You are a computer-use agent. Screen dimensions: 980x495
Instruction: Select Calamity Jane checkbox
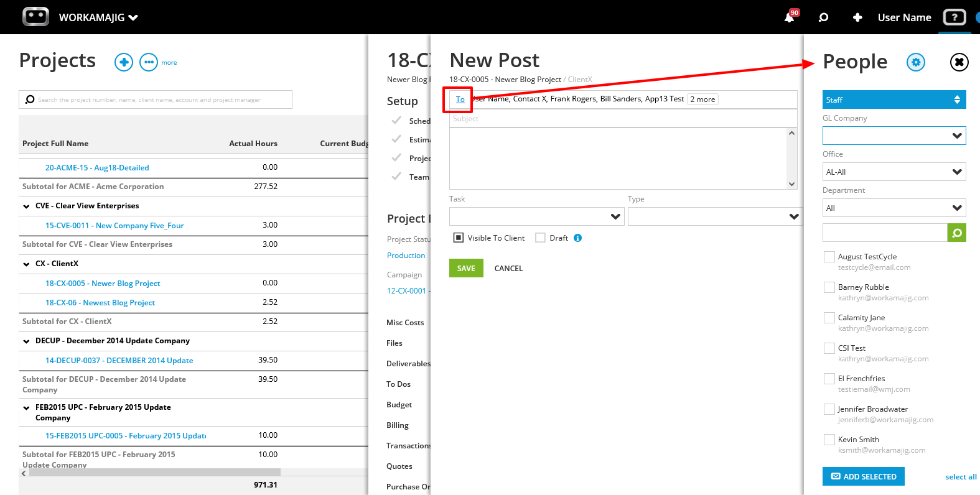click(829, 318)
